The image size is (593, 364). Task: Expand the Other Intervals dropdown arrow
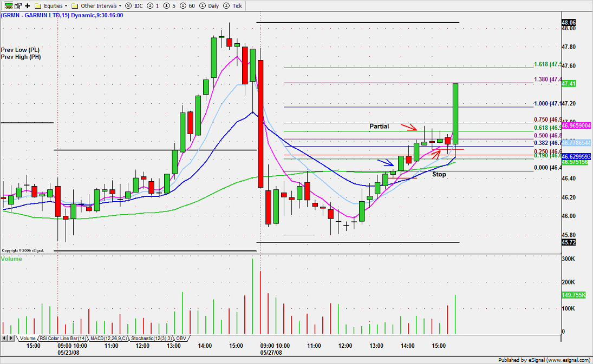pos(120,5)
